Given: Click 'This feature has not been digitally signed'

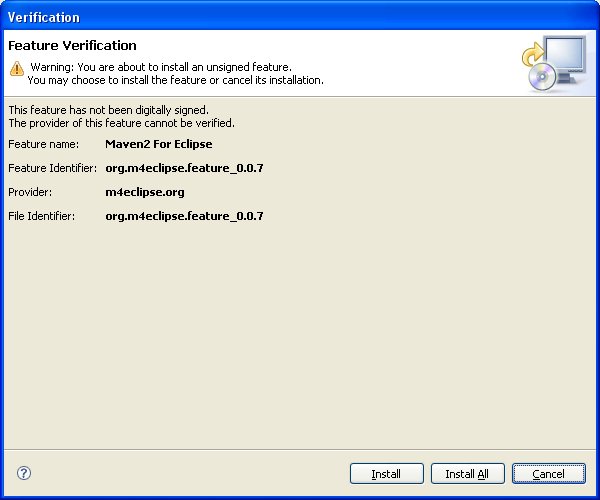Looking at the screenshot, I should click(x=108, y=110).
